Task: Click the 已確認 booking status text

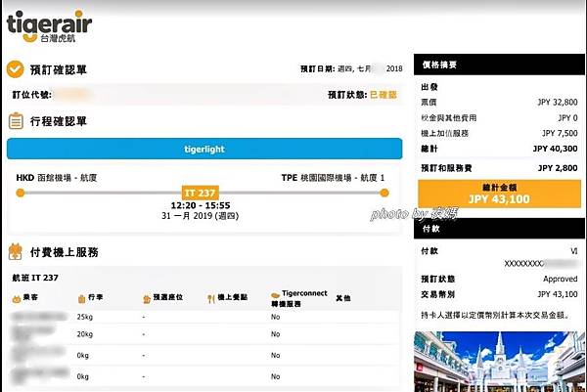Action: click(383, 95)
